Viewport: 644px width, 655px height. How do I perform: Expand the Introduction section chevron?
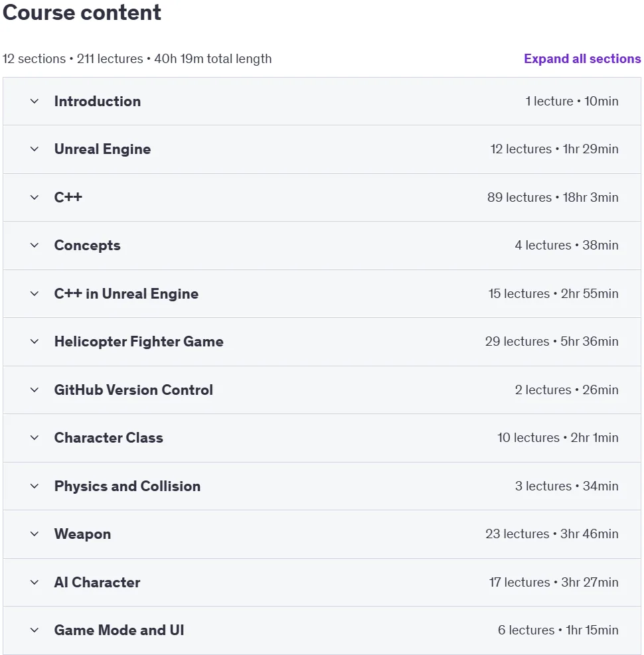click(x=35, y=101)
